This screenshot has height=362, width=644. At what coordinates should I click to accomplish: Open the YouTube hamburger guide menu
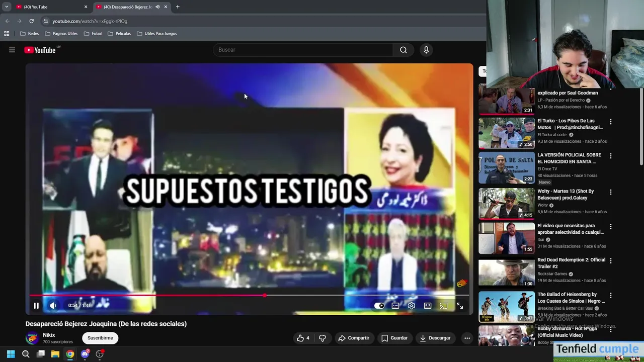pos(12,50)
